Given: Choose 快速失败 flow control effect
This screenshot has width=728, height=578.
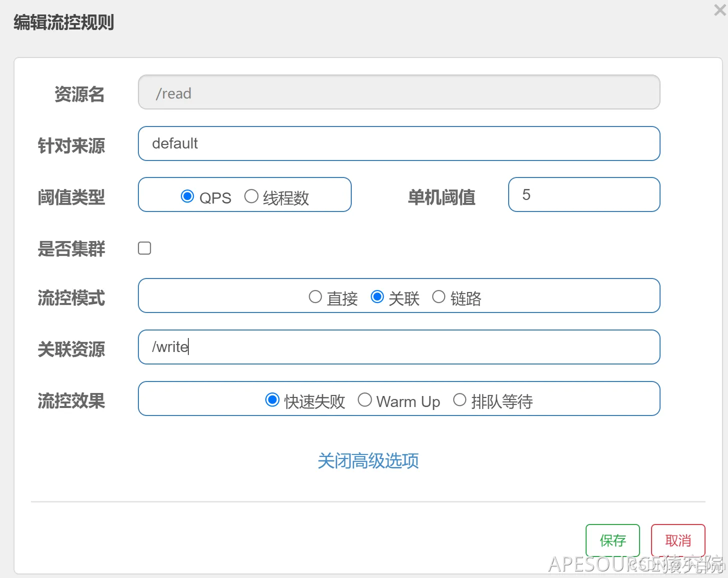Looking at the screenshot, I should [272, 400].
